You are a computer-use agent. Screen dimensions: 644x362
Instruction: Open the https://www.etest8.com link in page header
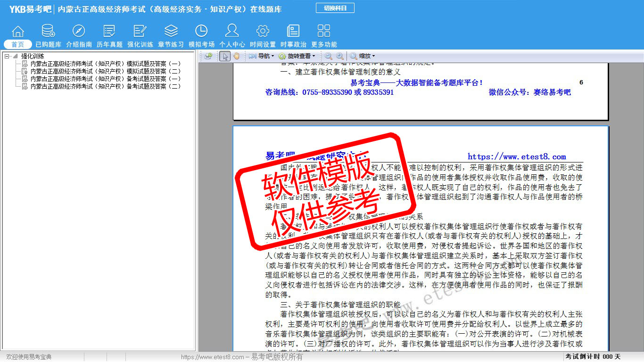coord(517,156)
